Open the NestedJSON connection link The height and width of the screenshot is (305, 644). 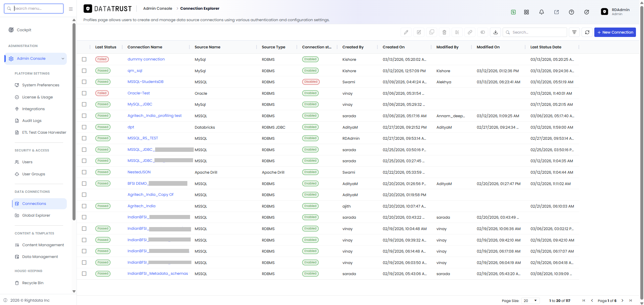pyautogui.click(x=139, y=172)
